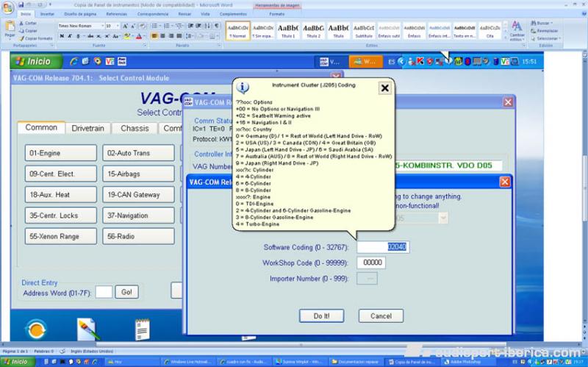This screenshot has width=588, height=367.
Task: Click the Reemplazar (replace) command
Action: (x=545, y=31)
